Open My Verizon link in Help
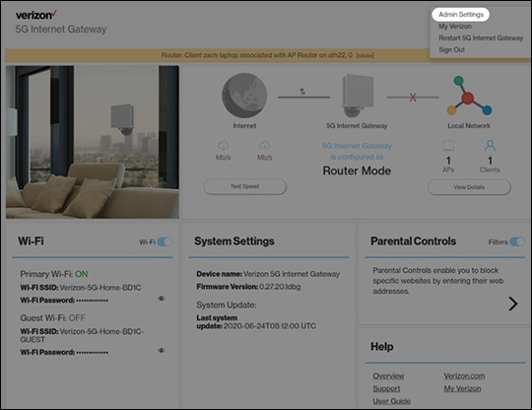Screen dimensions: 532x410 [x=462, y=388]
